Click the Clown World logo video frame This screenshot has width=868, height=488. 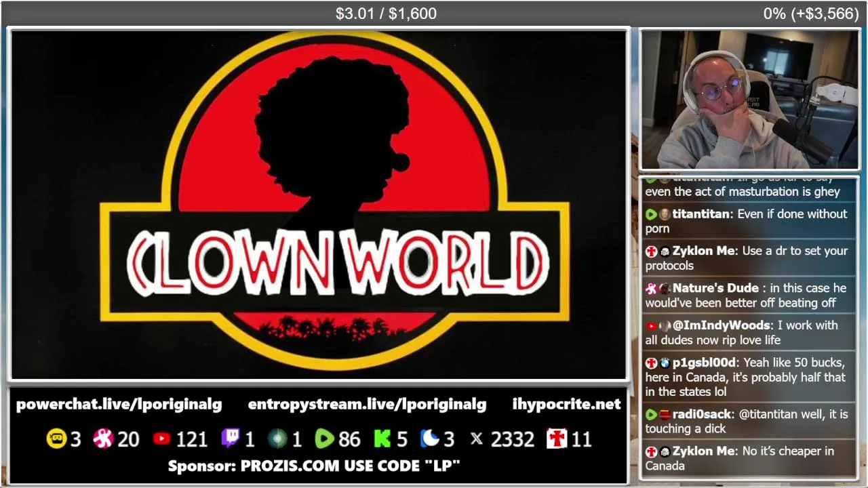[x=319, y=204]
